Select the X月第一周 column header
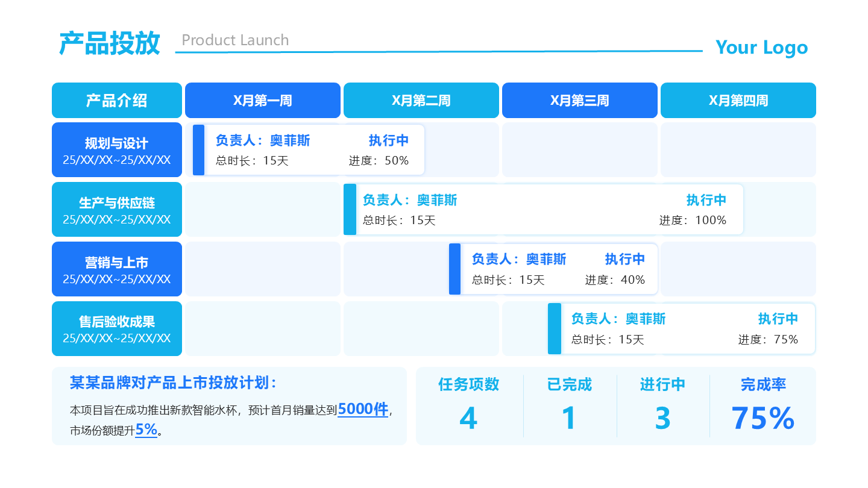 tap(263, 101)
